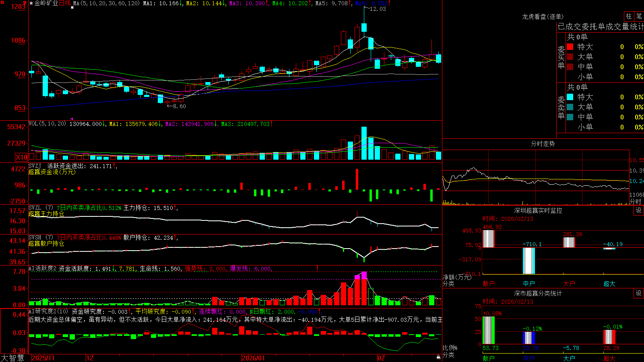Click the SVSH (7) indicator label
Screen dimensions: 644x362
(41, 238)
